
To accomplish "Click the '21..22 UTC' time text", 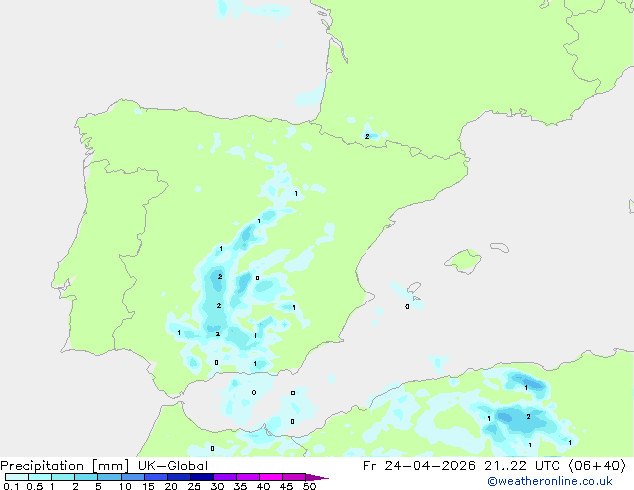I will (x=522, y=466).
